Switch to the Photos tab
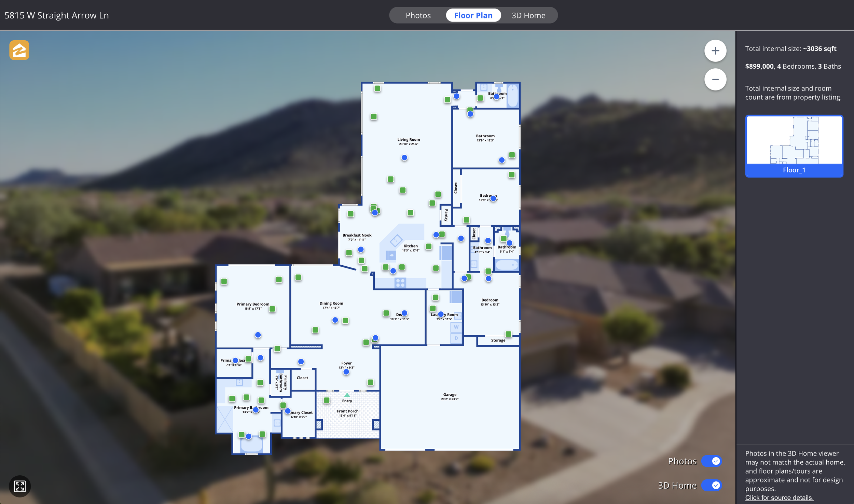Viewport: 854px width, 504px height. click(x=418, y=15)
